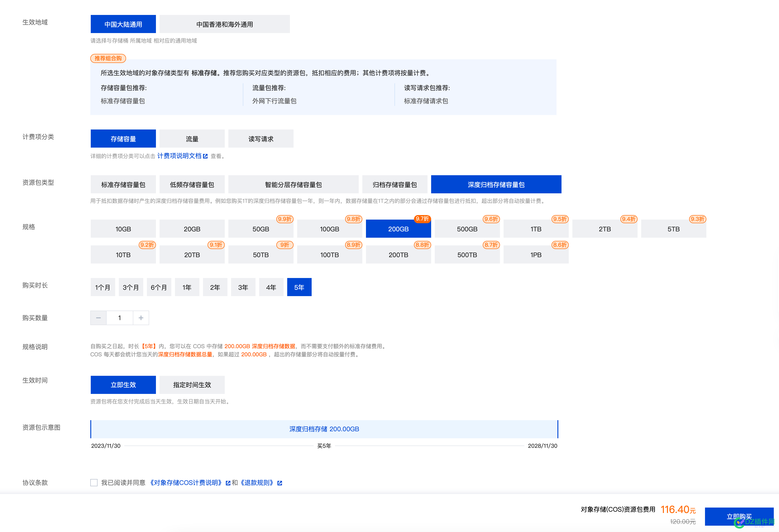Switch to 存储容量 billing category
This screenshot has width=779, height=532.
(x=123, y=139)
